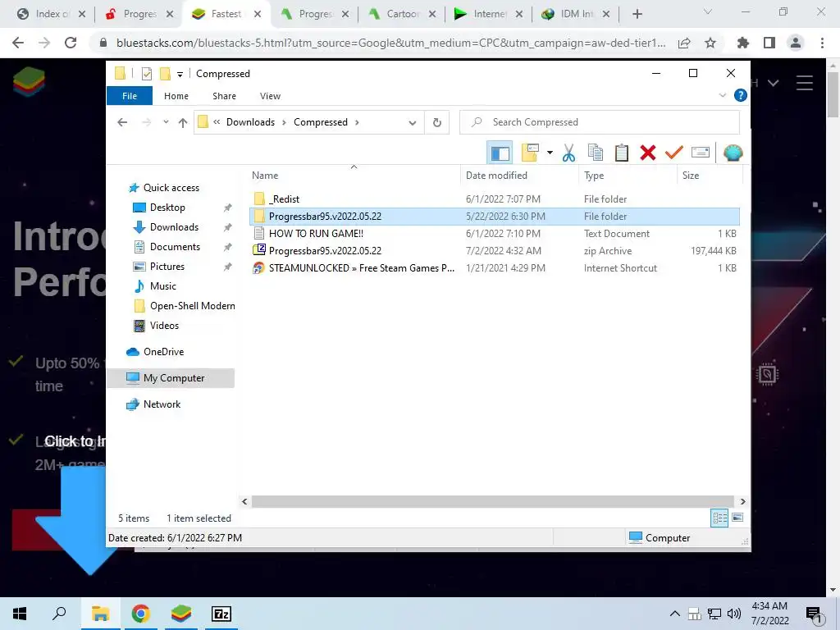This screenshot has width=840, height=630.
Task: Click the new folder toolbar icon
Action: click(x=530, y=153)
